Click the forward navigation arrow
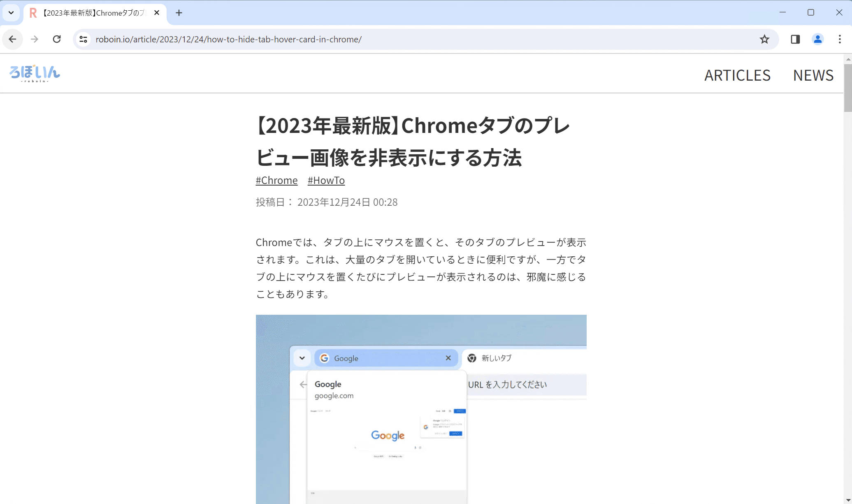Image resolution: width=852 pixels, height=504 pixels. [x=35, y=39]
